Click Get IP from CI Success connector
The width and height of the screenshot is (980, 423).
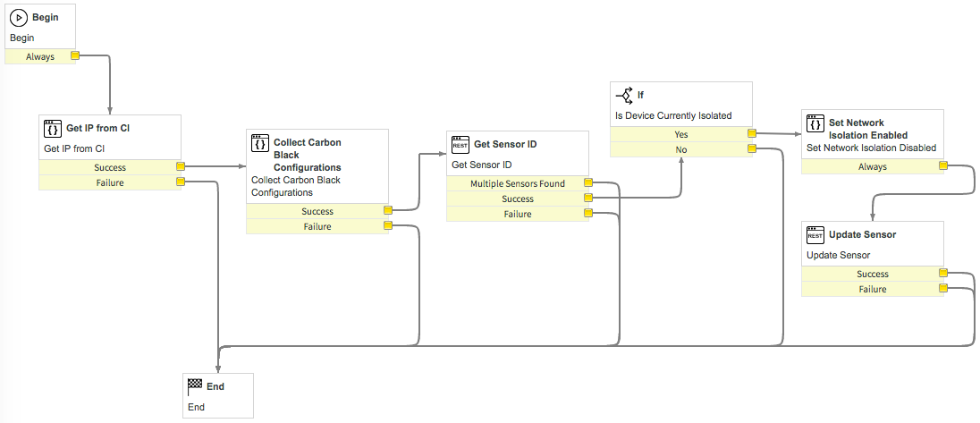[x=180, y=167]
